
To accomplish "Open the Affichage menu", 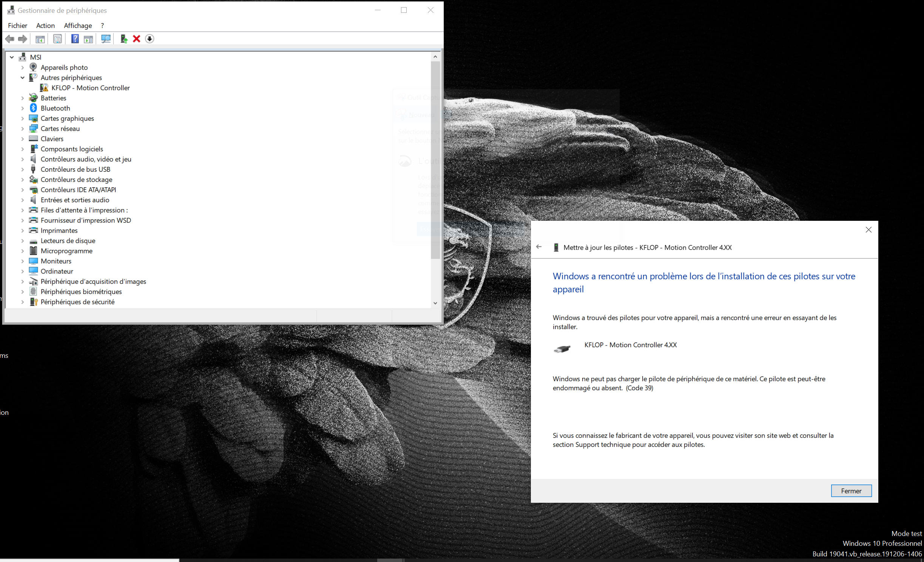I will pos(78,25).
